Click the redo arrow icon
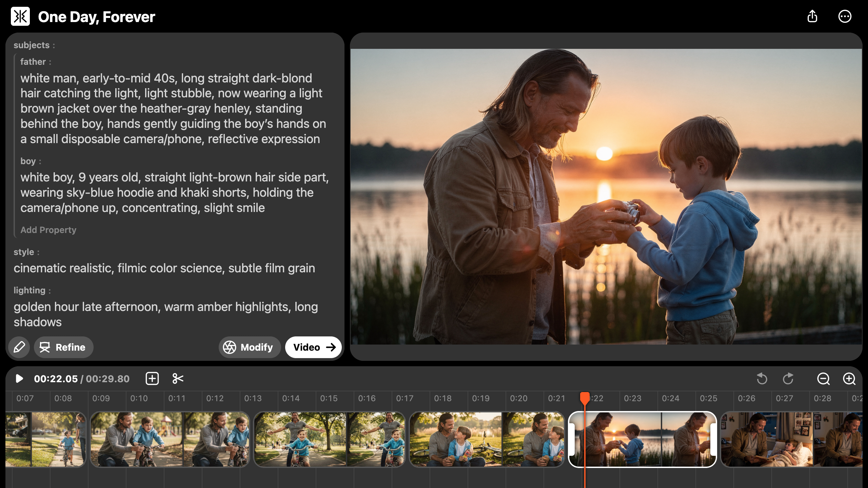Screen dimensions: 868x488 [x=788, y=378]
